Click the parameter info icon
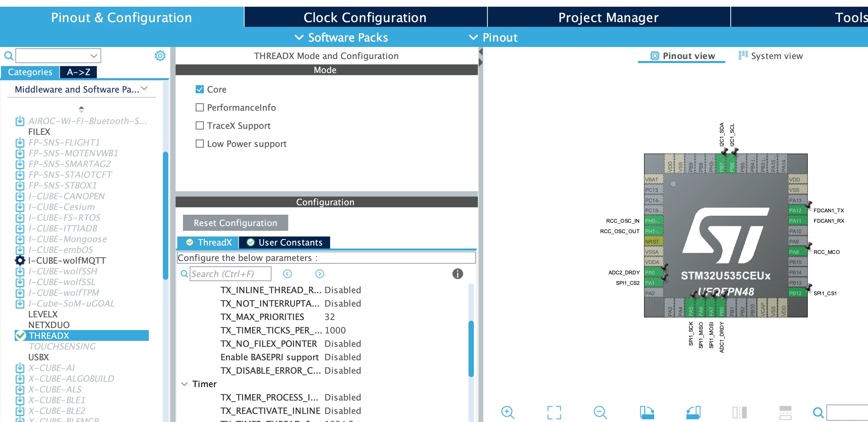Image resolution: width=868 pixels, height=422 pixels. 457,274
